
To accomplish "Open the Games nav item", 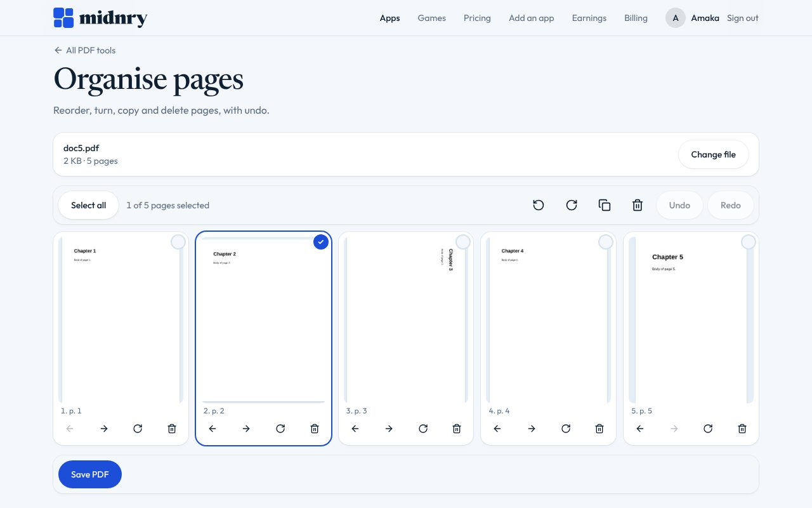I will 432,18.
